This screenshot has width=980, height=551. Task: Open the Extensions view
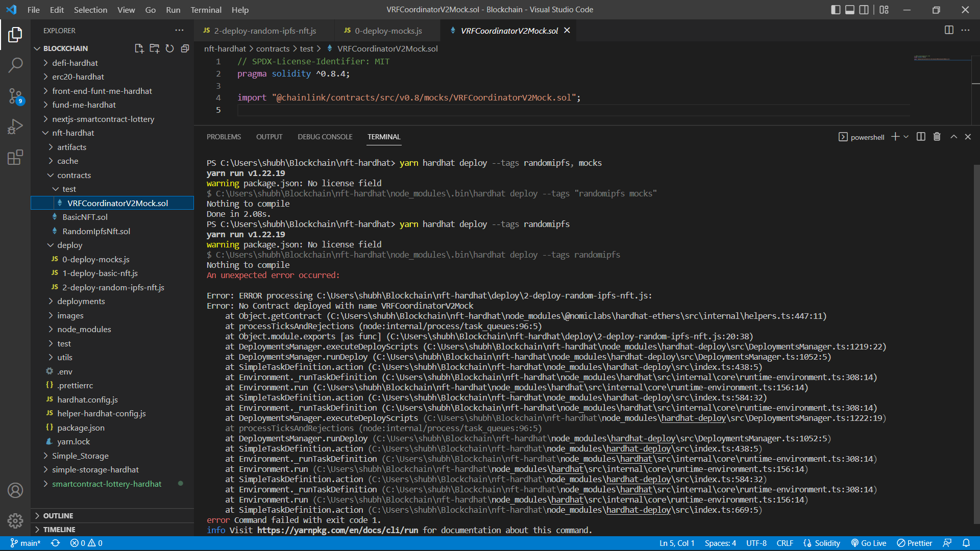click(15, 157)
